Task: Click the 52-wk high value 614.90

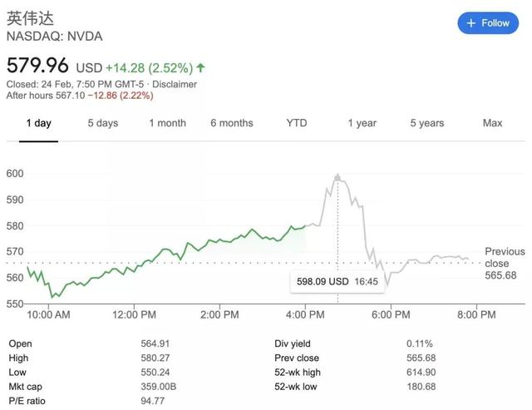Action: point(421,372)
